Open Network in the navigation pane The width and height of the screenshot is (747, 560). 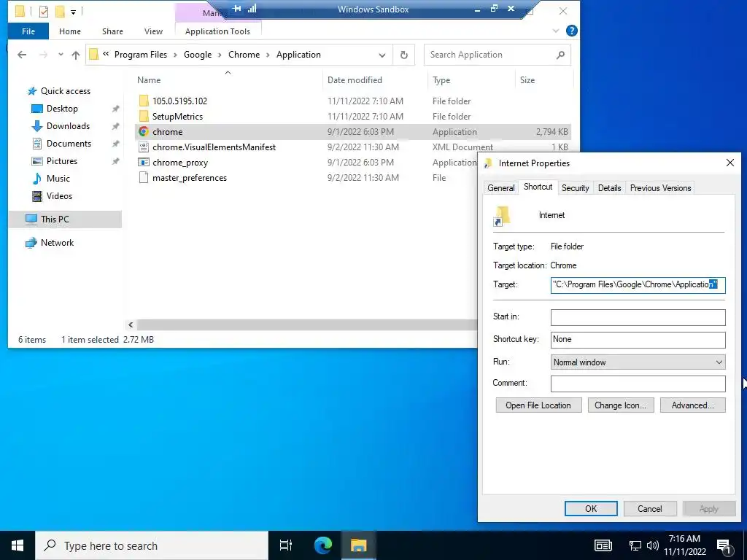[x=57, y=242]
